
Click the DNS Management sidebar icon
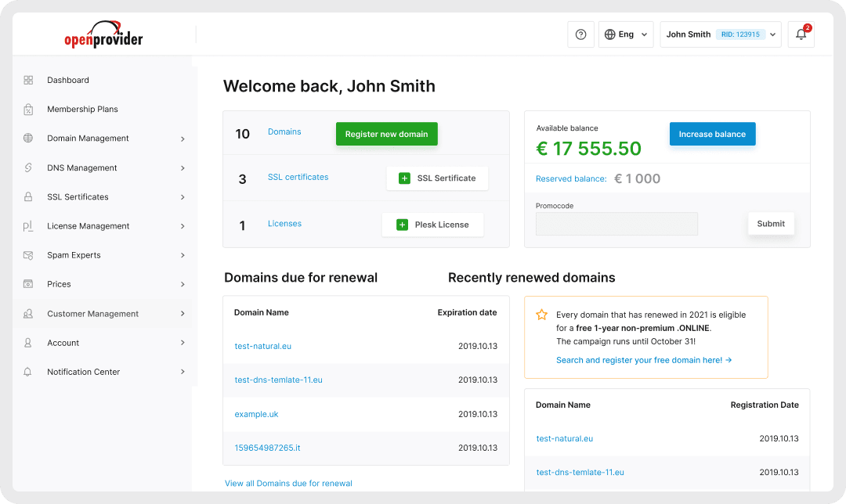(28, 167)
